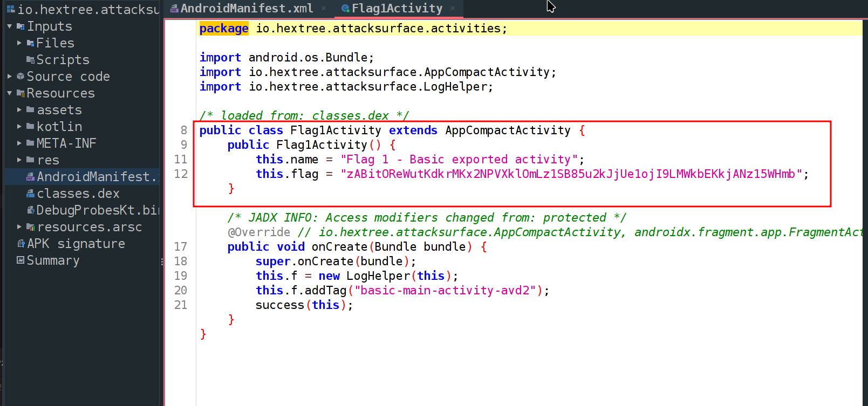
Task: Click the flag string literal value
Action: [571, 174]
